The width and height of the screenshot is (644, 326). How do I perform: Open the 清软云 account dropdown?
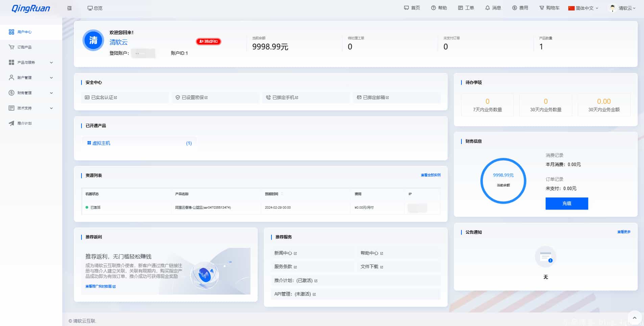click(622, 8)
